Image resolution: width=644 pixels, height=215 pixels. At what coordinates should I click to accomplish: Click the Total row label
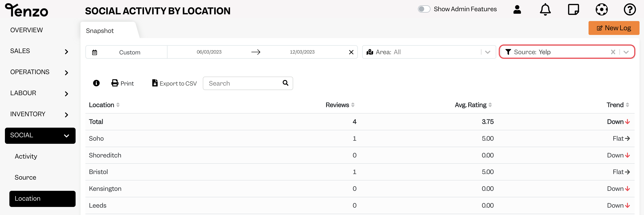pos(96,122)
